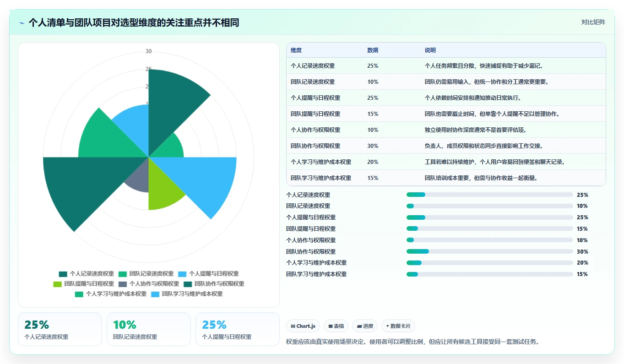Open the 25% 个人提醒与日程权重 data card
The width and height of the screenshot is (624, 364).
(x=238, y=329)
